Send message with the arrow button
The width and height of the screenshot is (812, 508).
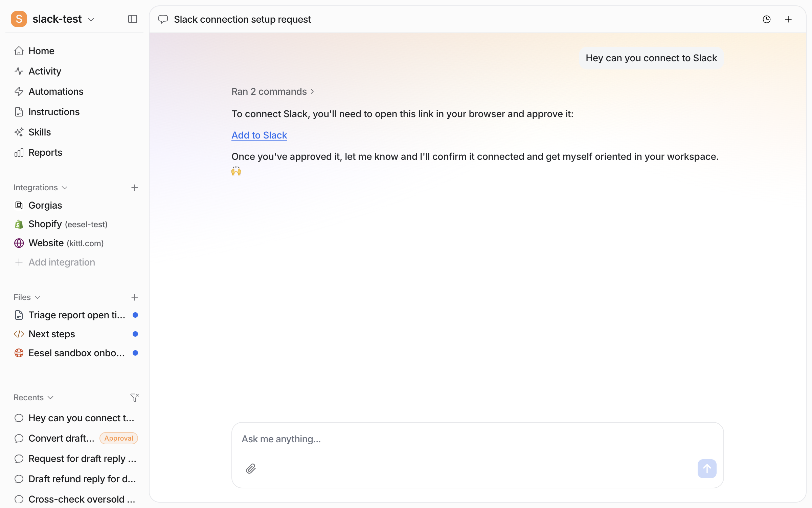707,469
